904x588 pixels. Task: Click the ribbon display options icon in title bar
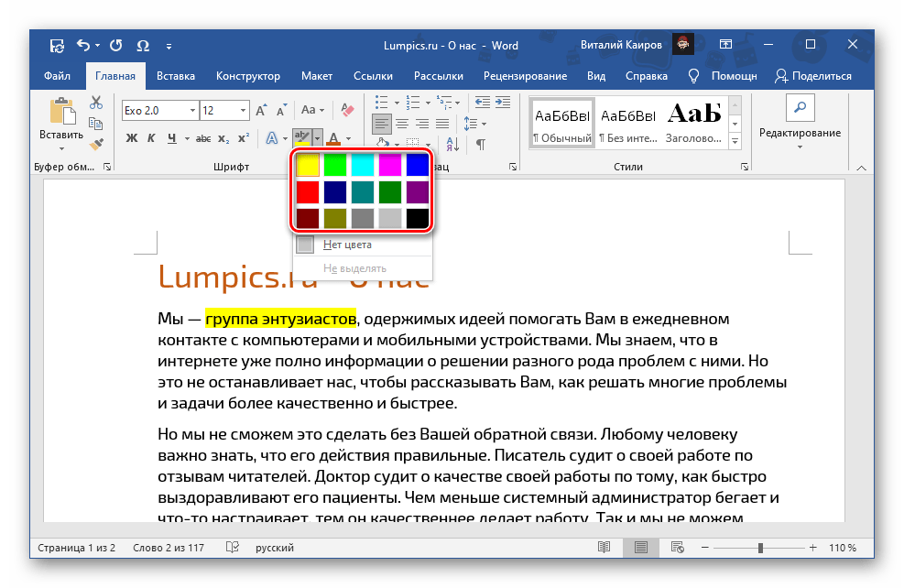point(725,44)
